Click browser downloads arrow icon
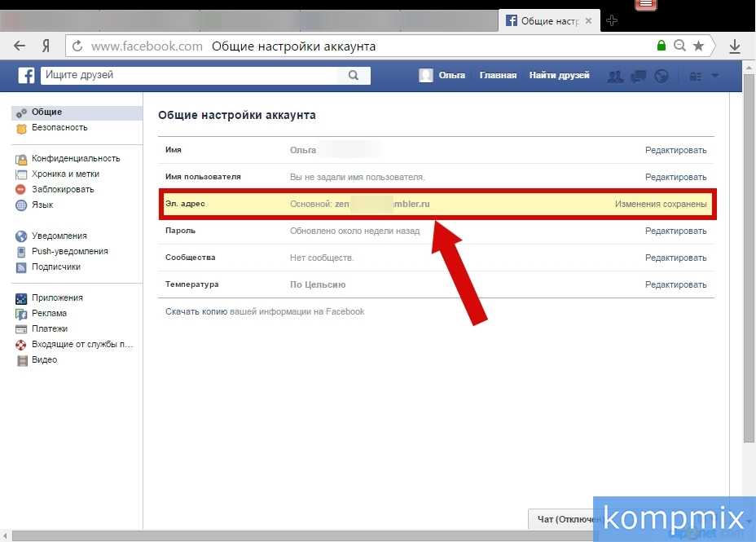 coord(734,46)
